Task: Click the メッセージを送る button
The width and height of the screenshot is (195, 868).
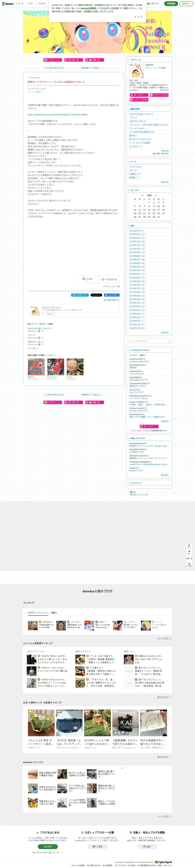Action: tap(139, 100)
